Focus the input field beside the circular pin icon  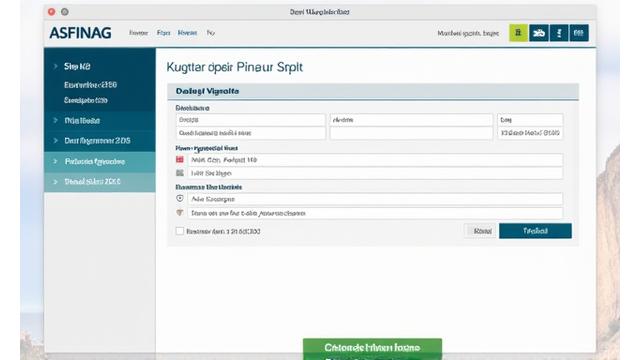[375, 199]
